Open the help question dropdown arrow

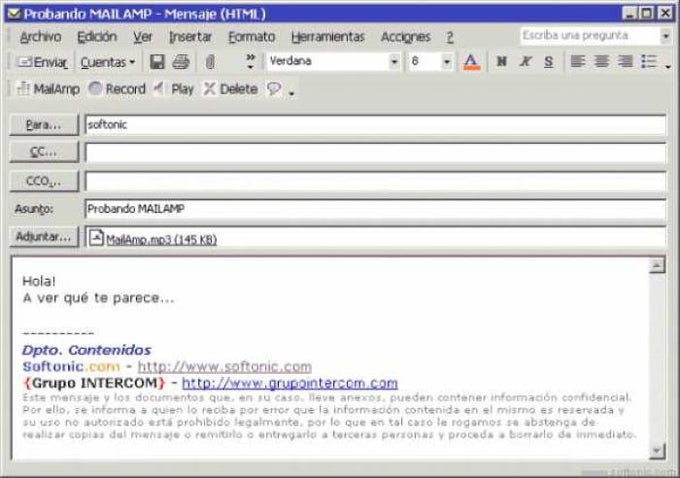[666, 36]
